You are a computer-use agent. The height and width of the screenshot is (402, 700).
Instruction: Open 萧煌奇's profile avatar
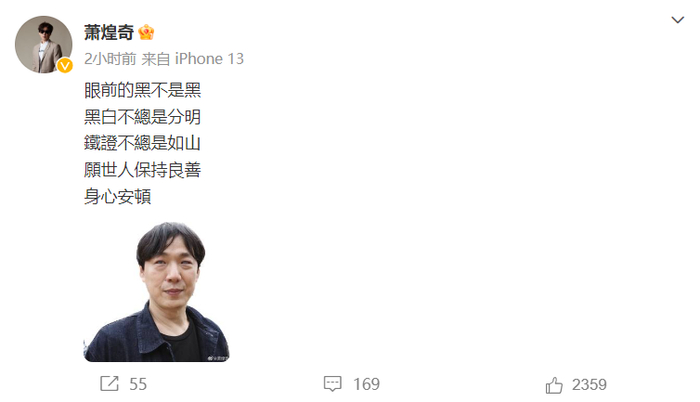(43, 44)
